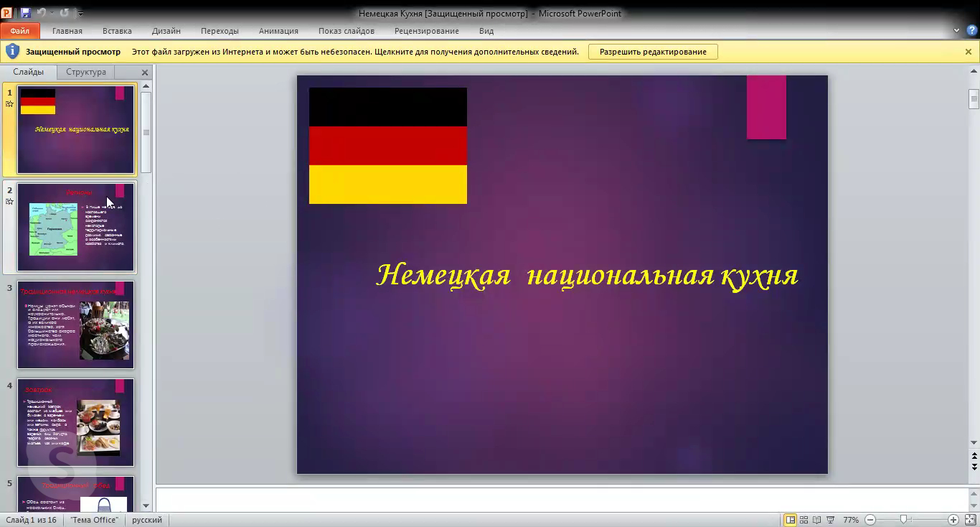This screenshot has height=527, width=980.
Task: Open the Дизайн ribbon tab
Action: click(x=166, y=31)
